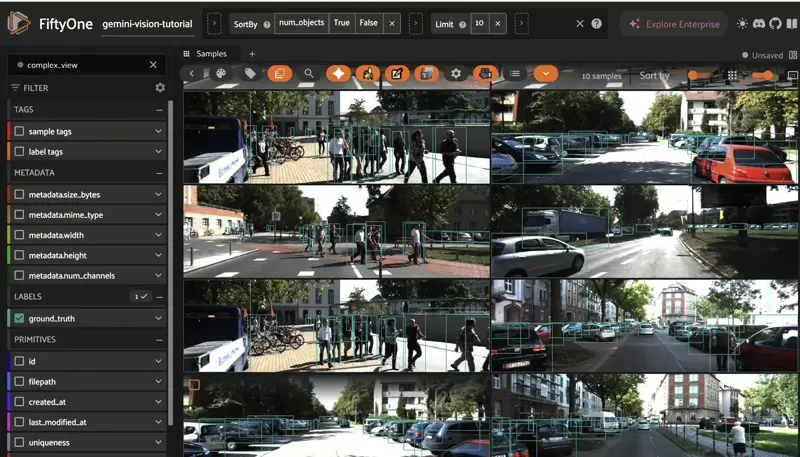The height and width of the screenshot is (457, 800).
Task: Switch light/dark mode with sun icon
Action: click(x=742, y=23)
